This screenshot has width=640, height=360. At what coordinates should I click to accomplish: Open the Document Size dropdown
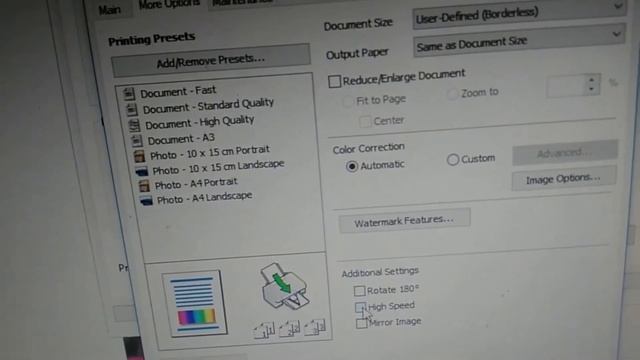point(519,13)
